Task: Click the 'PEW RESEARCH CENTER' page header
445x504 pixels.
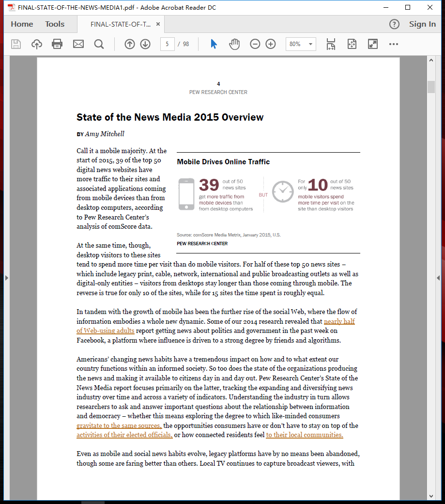Action: 218,92
